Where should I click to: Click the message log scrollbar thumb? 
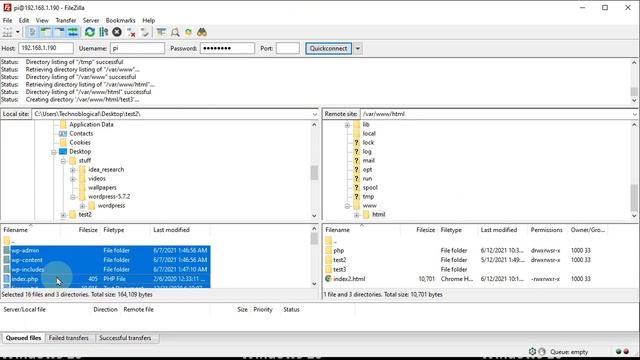pos(634,92)
